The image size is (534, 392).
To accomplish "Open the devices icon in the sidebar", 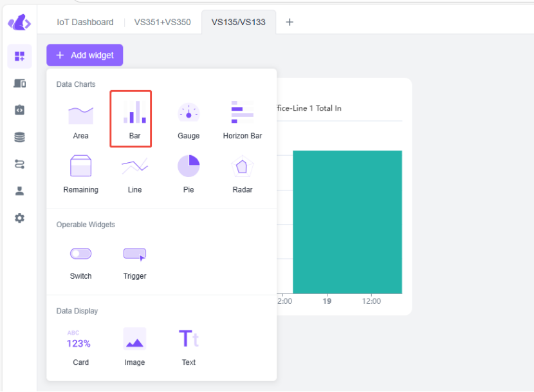I will tap(19, 83).
